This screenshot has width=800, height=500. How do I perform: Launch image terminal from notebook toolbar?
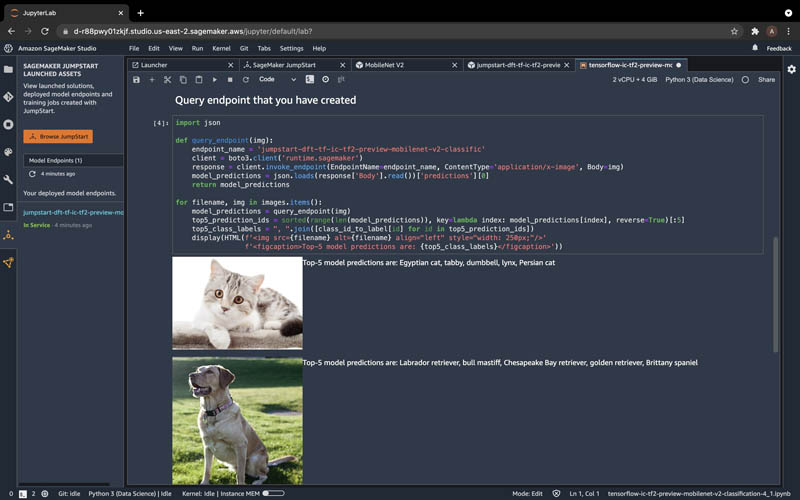click(x=310, y=80)
